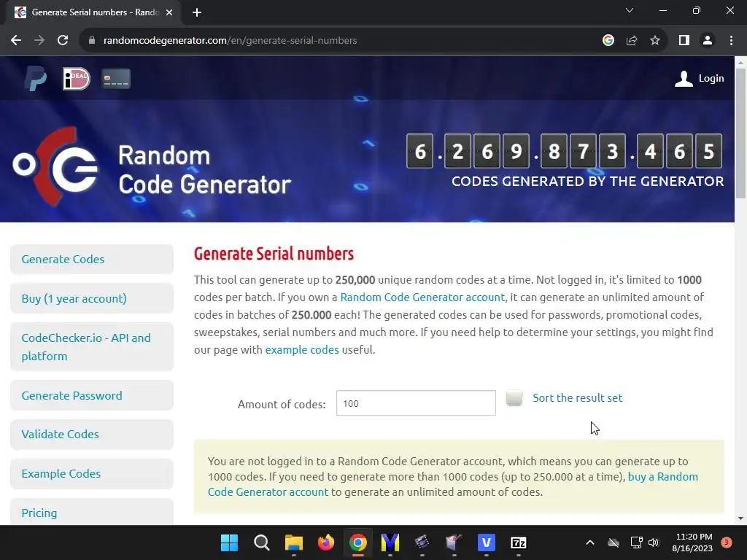Click the browser back arrow
Viewport: 747px width, 560px height.
coord(16,41)
